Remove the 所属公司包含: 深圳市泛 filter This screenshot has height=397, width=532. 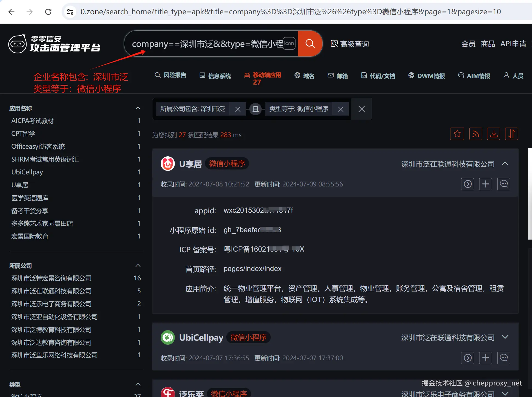[238, 109]
